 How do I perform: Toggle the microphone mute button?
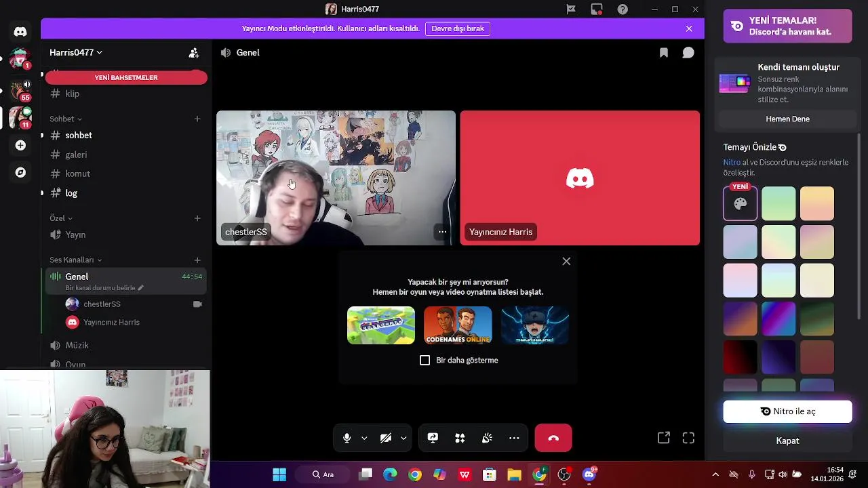pyautogui.click(x=347, y=439)
